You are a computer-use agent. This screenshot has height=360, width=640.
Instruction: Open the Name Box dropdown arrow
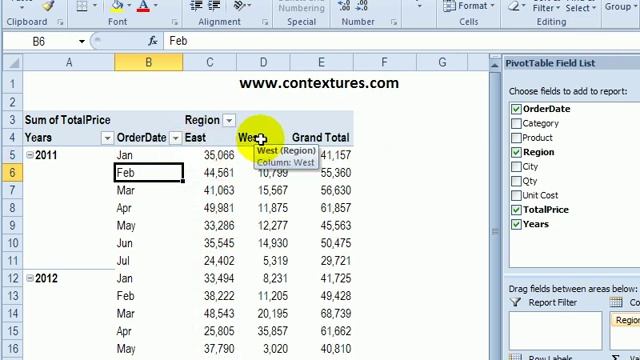click(82, 41)
